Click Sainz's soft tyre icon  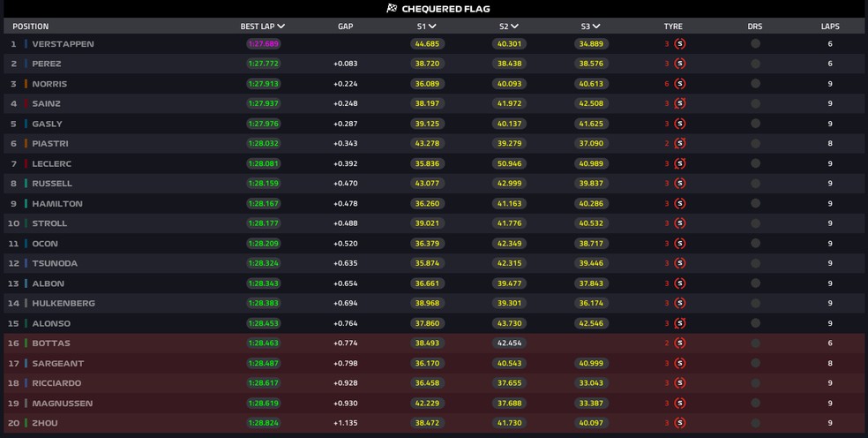pyautogui.click(x=680, y=103)
